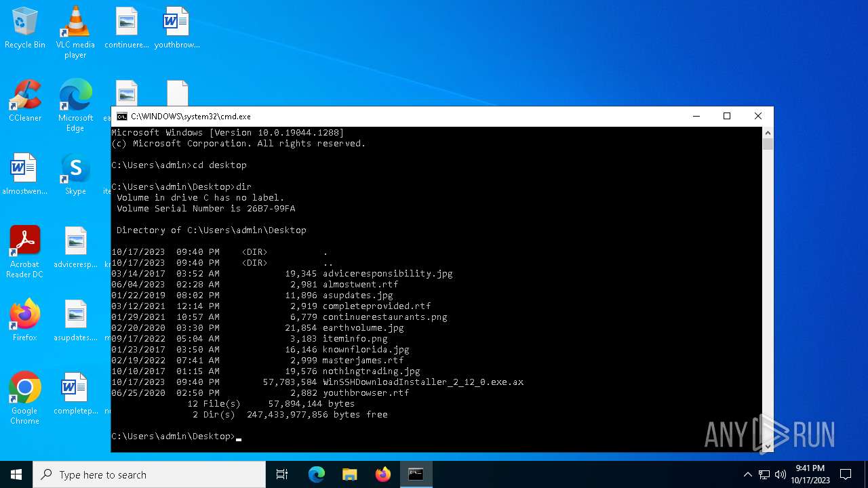This screenshot has height=488, width=868.
Task: Minimize the cmd.exe window
Action: coord(696,117)
